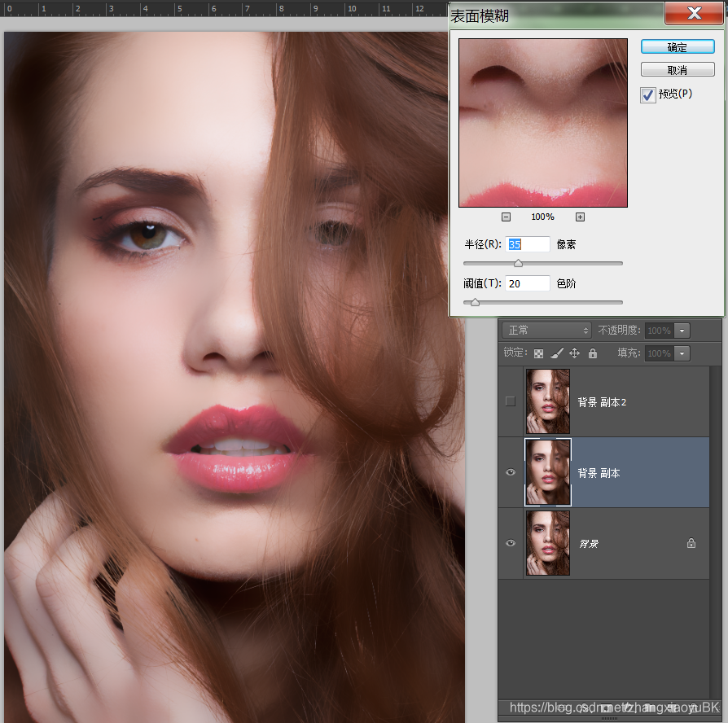Click the 确定 button in Surface Blur dialog
The width and height of the screenshot is (728, 723).
tap(677, 47)
